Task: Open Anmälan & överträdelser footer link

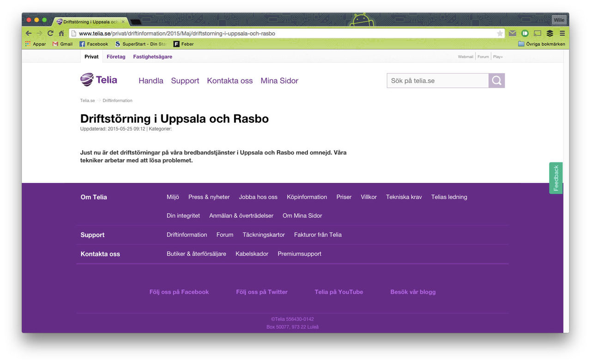Action: tap(241, 216)
